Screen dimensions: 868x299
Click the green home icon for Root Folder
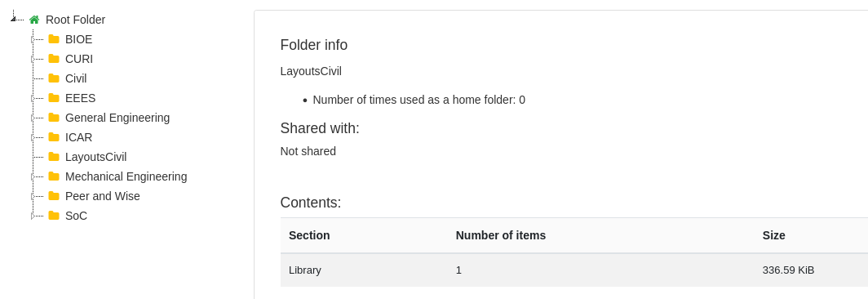(34, 20)
